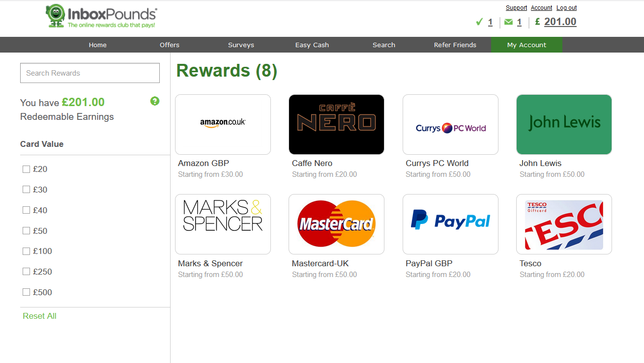
Task: Tick the £20 card value checkbox
Action: click(x=27, y=169)
